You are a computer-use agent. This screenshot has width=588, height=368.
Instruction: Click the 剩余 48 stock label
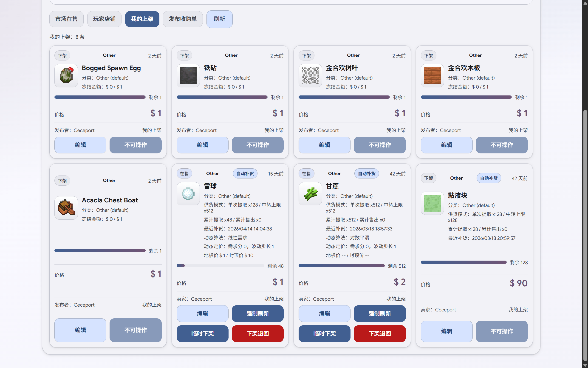click(276, 266)
